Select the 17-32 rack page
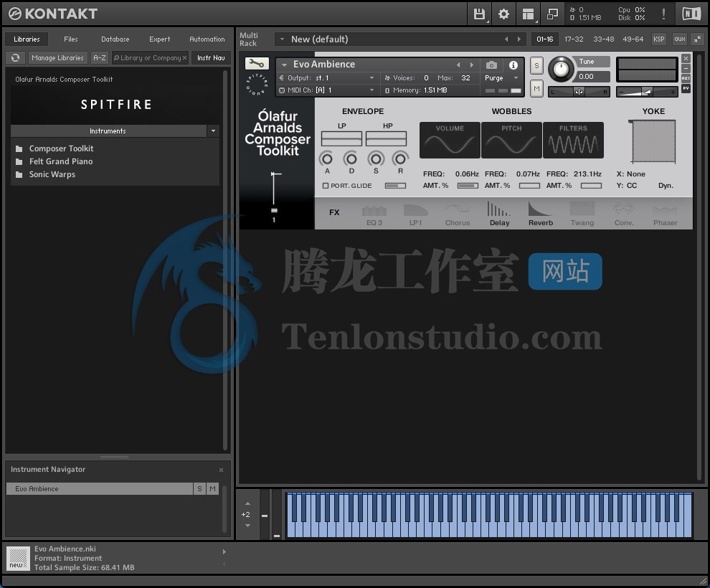 coord(574,39)
